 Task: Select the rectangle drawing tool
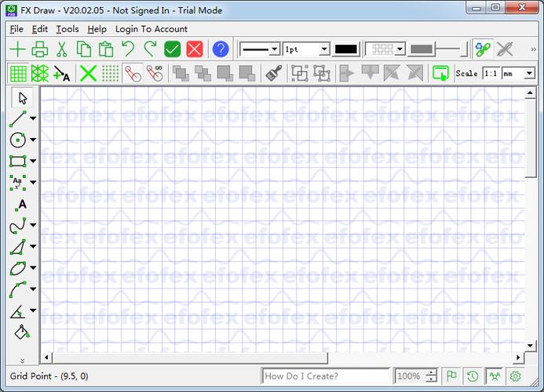[x=18, y=162]
